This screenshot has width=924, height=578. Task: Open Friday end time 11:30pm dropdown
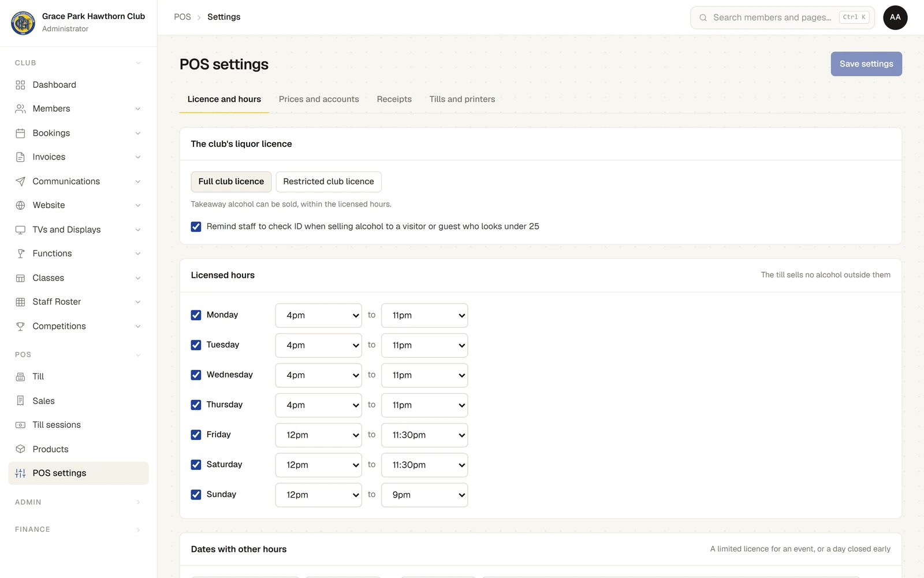424,435
